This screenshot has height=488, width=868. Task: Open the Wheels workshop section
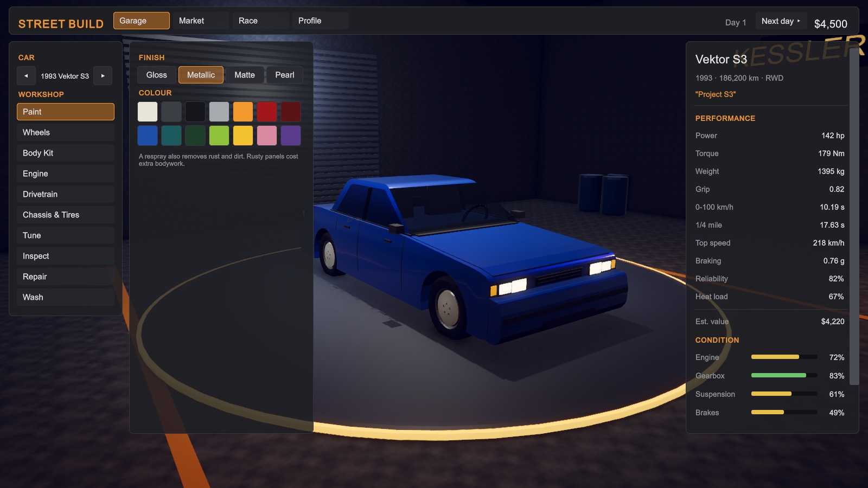point(66,132)
